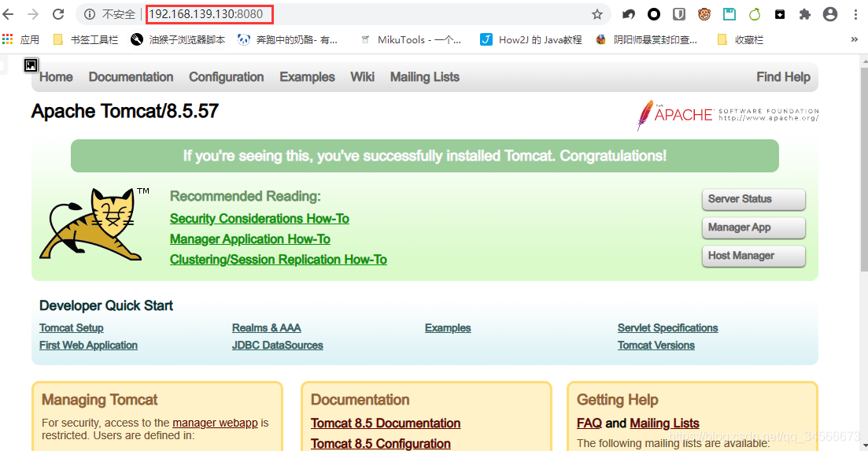Reload the page with the refresh icon
The height and width of the screenshot is (451, 868).
click(x=58, y=14)
